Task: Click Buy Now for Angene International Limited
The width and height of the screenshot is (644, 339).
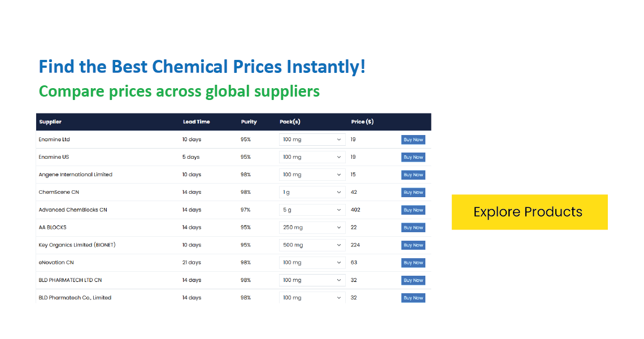Action: tap(413, 175)
